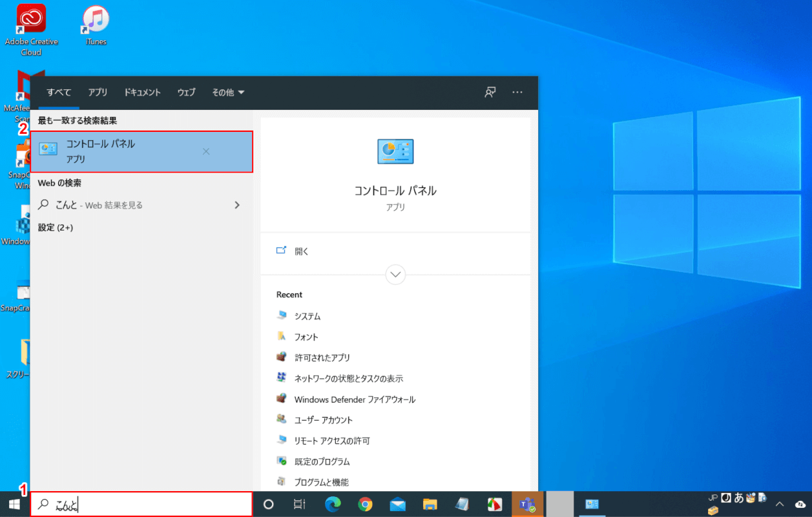The image size is (812, 517).
Task: Open the Microsoft Teams taskbar icon
Action: (x=527, y=504)
